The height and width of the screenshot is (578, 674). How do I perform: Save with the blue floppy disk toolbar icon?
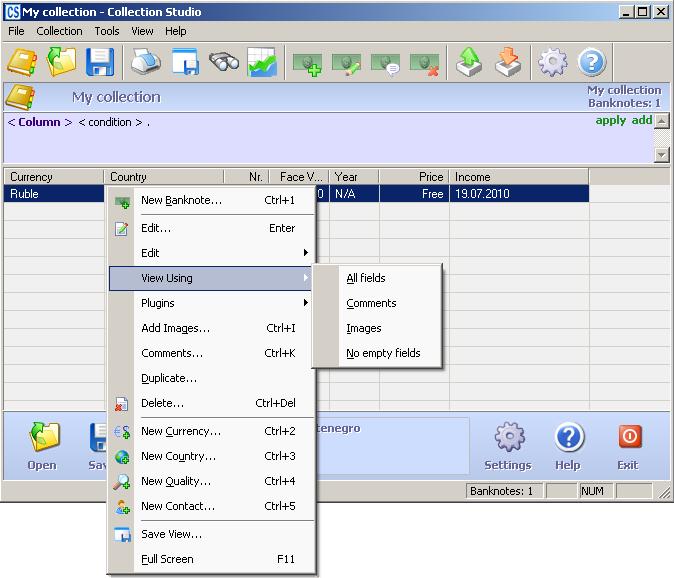point(100,62)
